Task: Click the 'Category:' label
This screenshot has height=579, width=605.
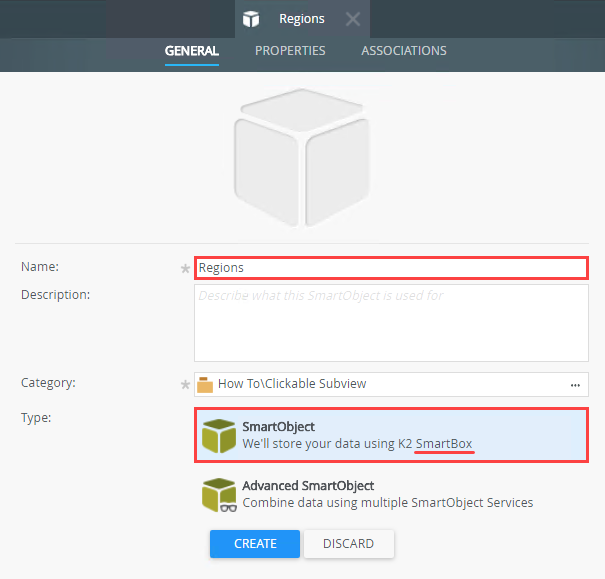Action: click(x=48, y=383)
